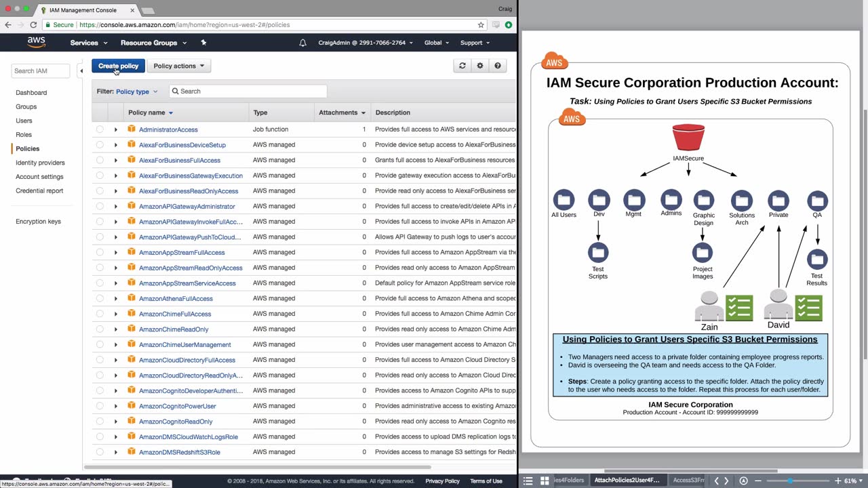
Task: Open the notifications bell
Action: point(302,43)
